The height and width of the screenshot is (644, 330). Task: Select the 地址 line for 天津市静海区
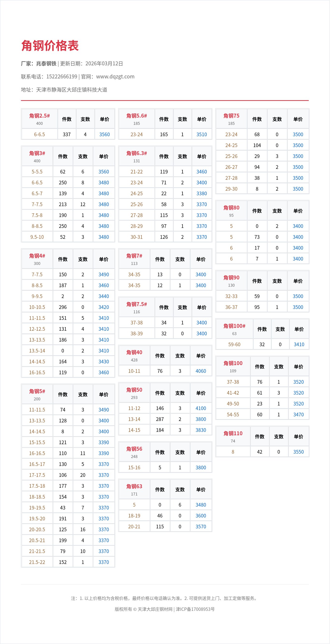(x=64, y=90)
